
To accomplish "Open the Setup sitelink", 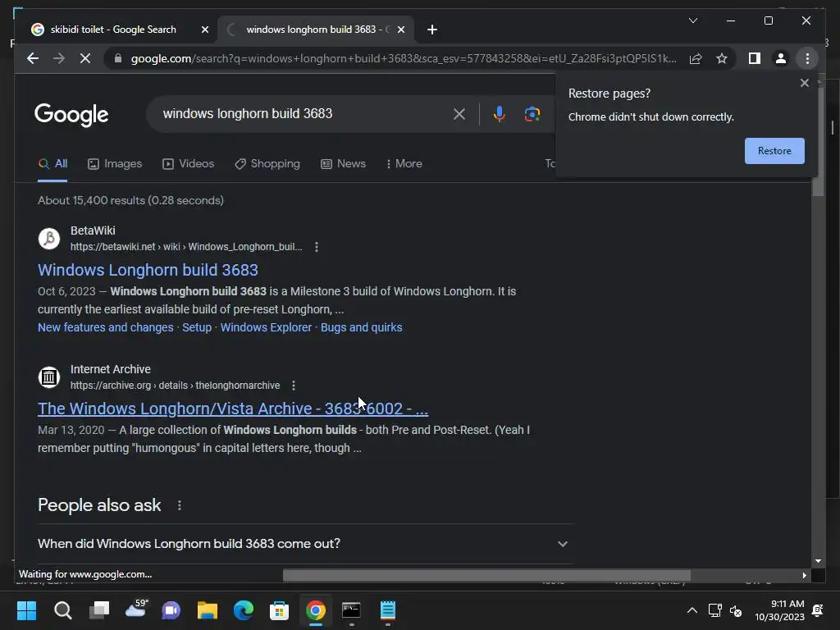I will [x=197, y=327].
